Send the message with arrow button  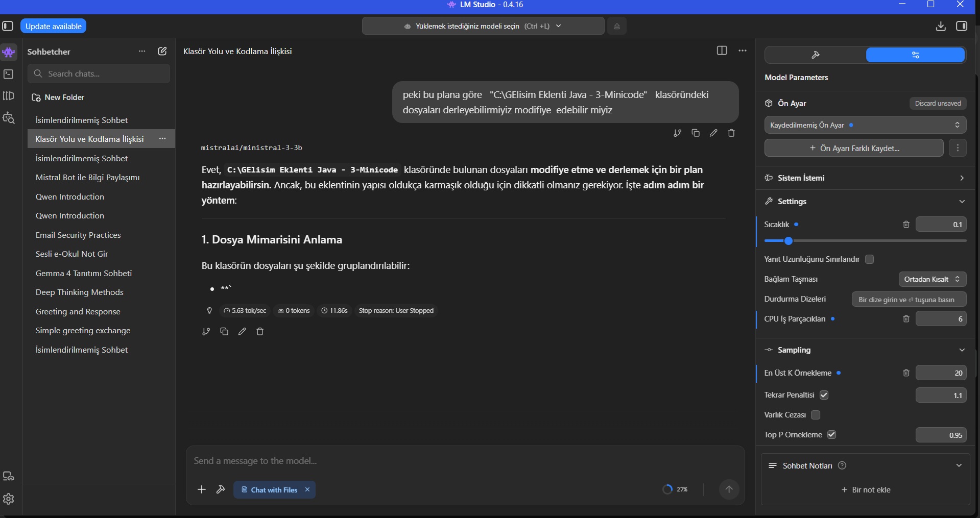729,489
